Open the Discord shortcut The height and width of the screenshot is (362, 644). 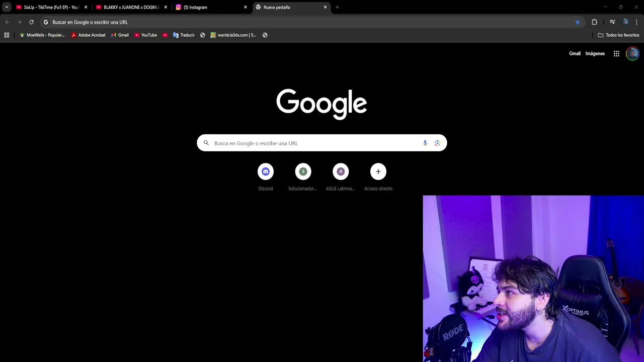pos(266,177)
